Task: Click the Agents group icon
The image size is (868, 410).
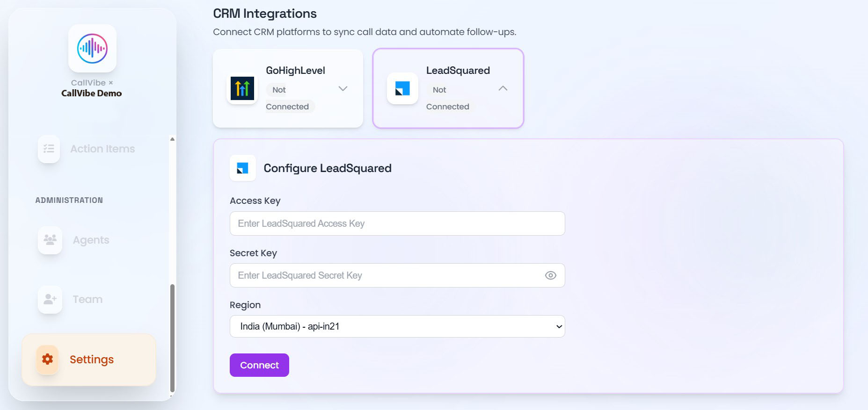Action: 50,240
